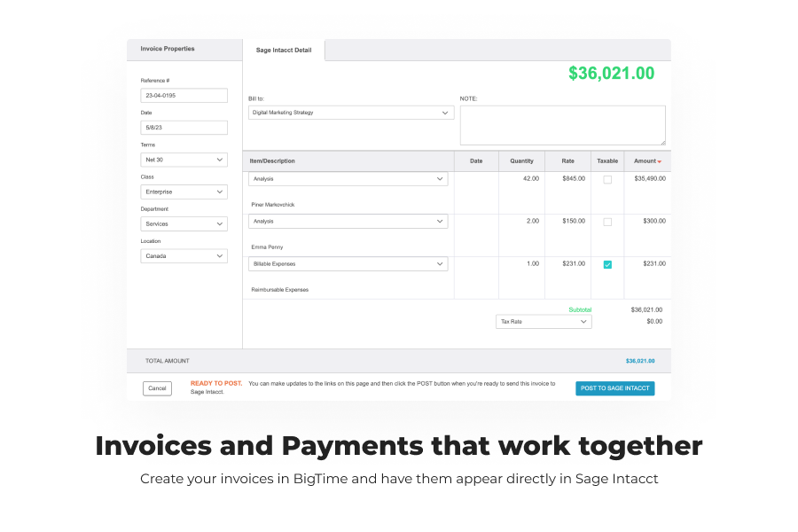Viewport: 798px width, 532px height.
Task: Click the Reference # input field
Action: [x=184, y=96]
